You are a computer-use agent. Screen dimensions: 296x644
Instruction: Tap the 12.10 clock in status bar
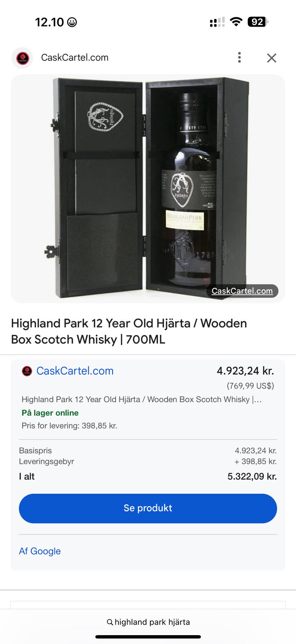coord(49,22)
